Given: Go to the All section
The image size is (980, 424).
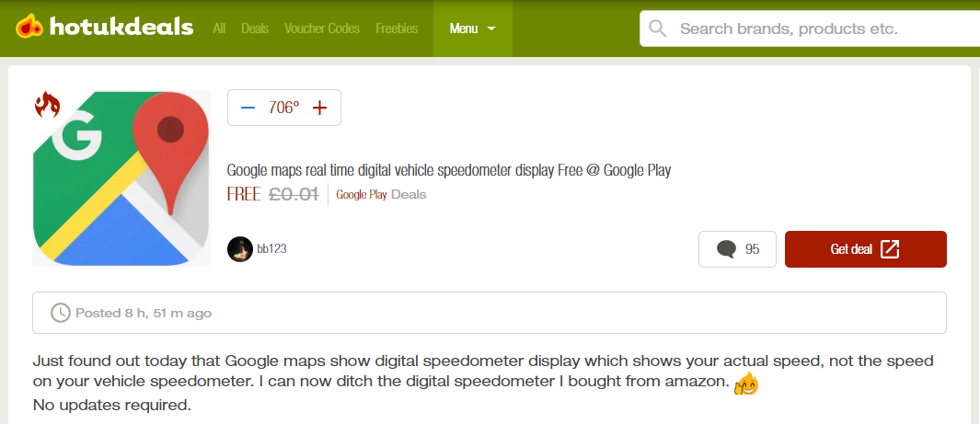Looking at the screenshot, I should [219, 29].
